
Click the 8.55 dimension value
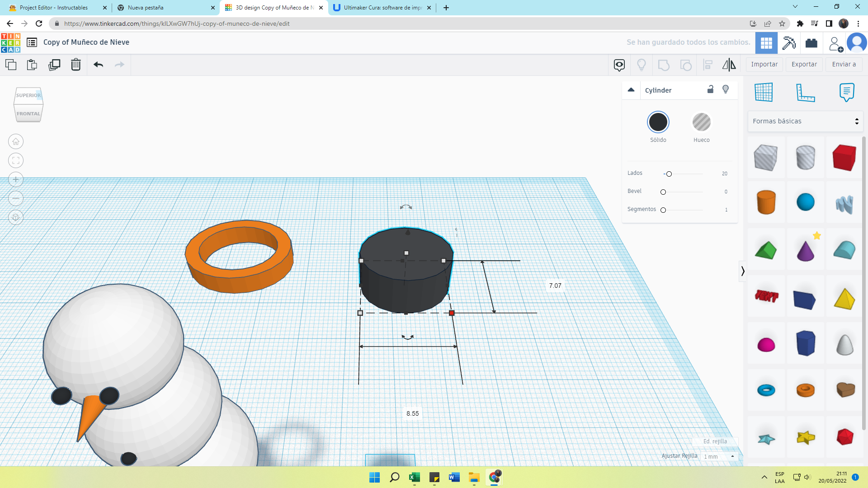[412, 413]
